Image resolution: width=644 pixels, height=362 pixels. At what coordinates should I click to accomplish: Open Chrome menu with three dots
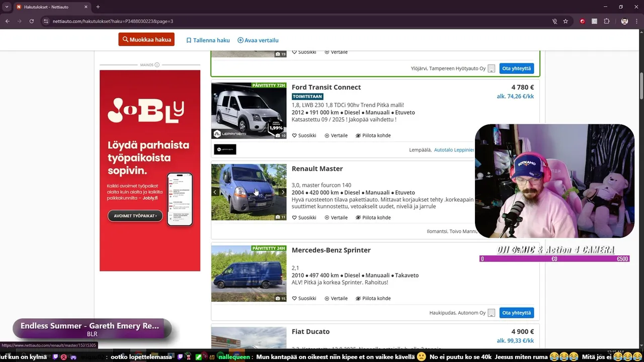click(636, 21)
